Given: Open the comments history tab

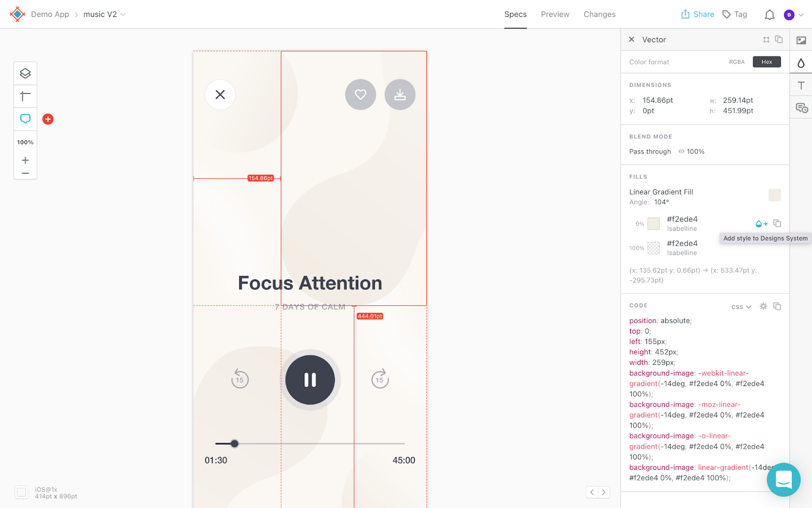Looking at the screenshot, I should [802, 108].
